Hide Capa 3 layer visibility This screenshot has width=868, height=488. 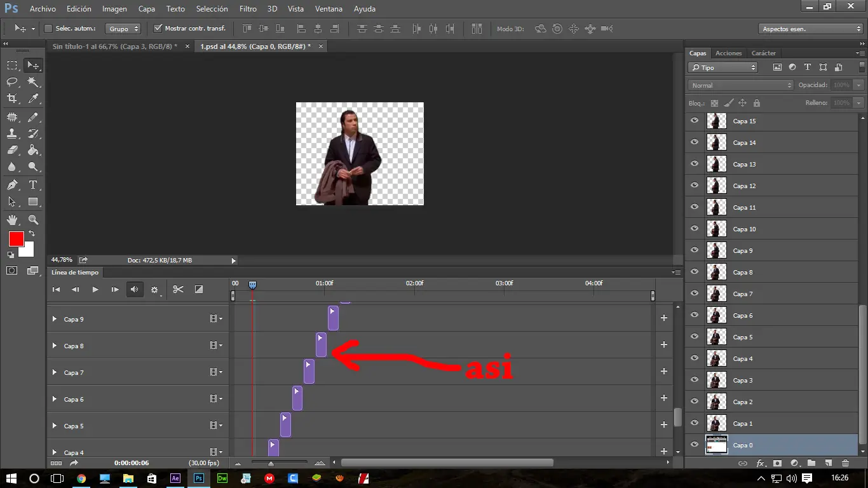point(694,380)
